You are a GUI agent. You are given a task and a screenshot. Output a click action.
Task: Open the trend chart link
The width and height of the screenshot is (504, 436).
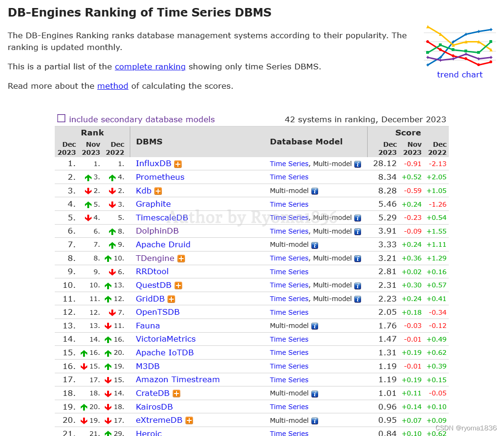(460, 75)
